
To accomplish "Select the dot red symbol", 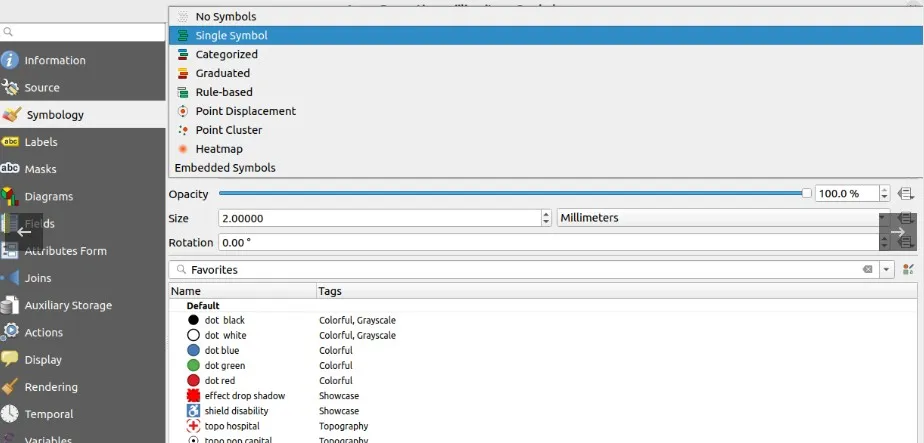I will (194, 381).
